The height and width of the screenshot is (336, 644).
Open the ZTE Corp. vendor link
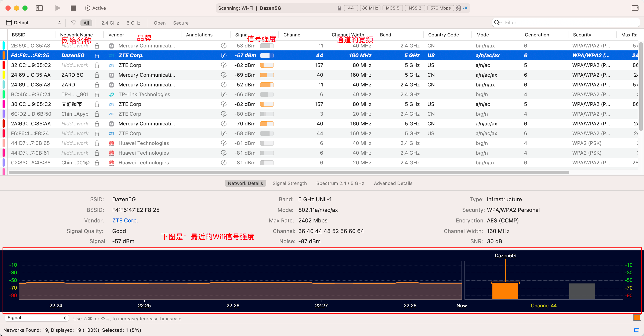coord(125,220)
